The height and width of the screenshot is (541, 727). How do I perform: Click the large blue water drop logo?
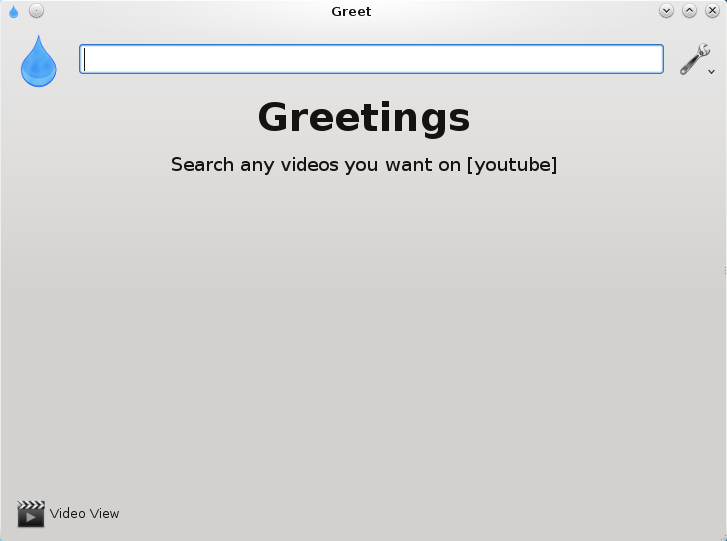pyautogui.click(x=38, y=61)
